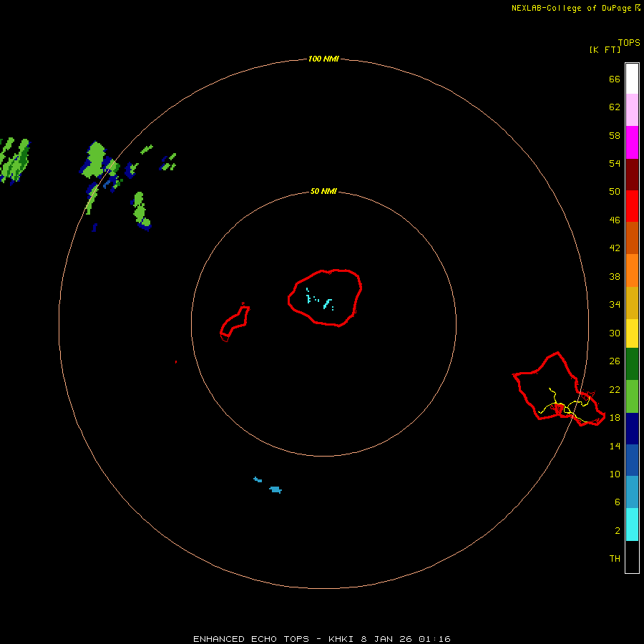This screenshot has width=644, height=644.
Task: Click the light blue 6 kft swatch
Action: point(632,492)
